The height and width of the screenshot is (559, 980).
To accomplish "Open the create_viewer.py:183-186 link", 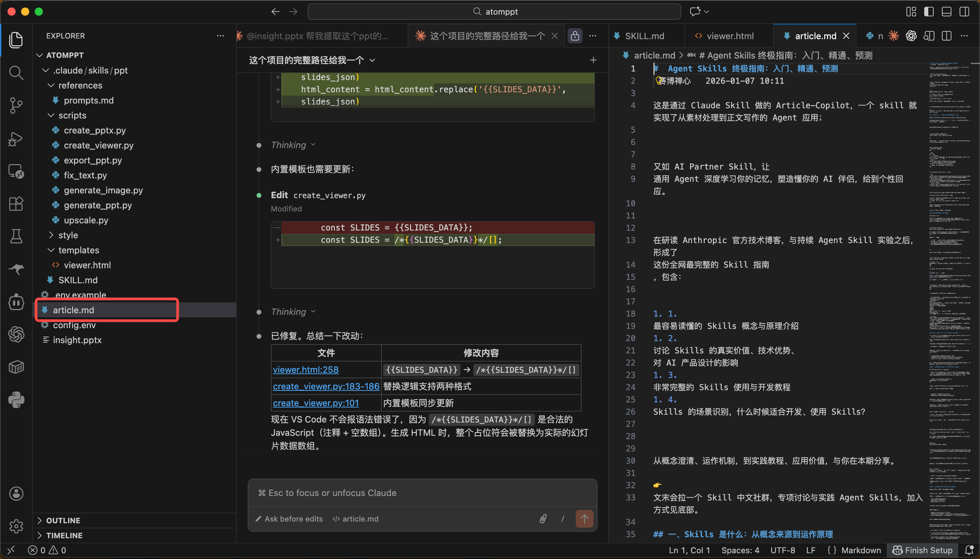I will 326,386.
